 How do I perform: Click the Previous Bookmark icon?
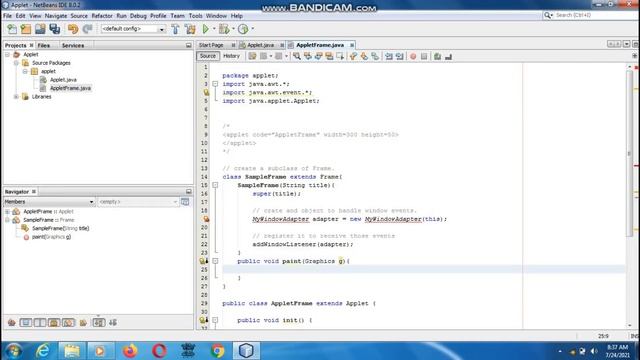click(353, 56)
